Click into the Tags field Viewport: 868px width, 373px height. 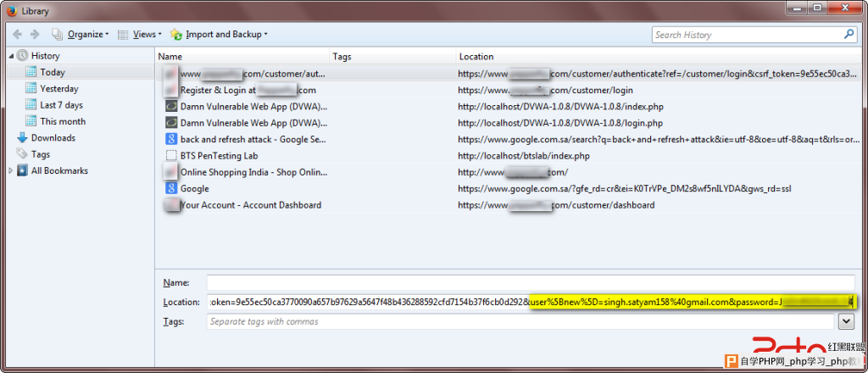pos(520,321)
